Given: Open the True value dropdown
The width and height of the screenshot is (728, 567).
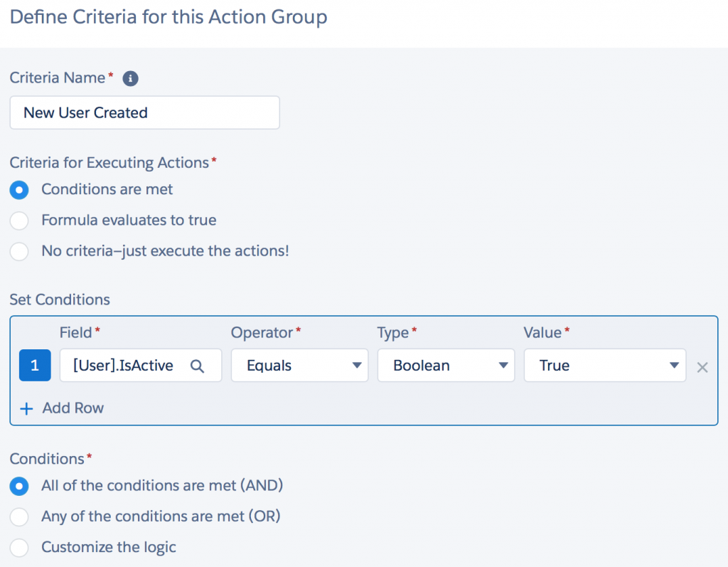Looking at the screenshot, I should 604,365.
